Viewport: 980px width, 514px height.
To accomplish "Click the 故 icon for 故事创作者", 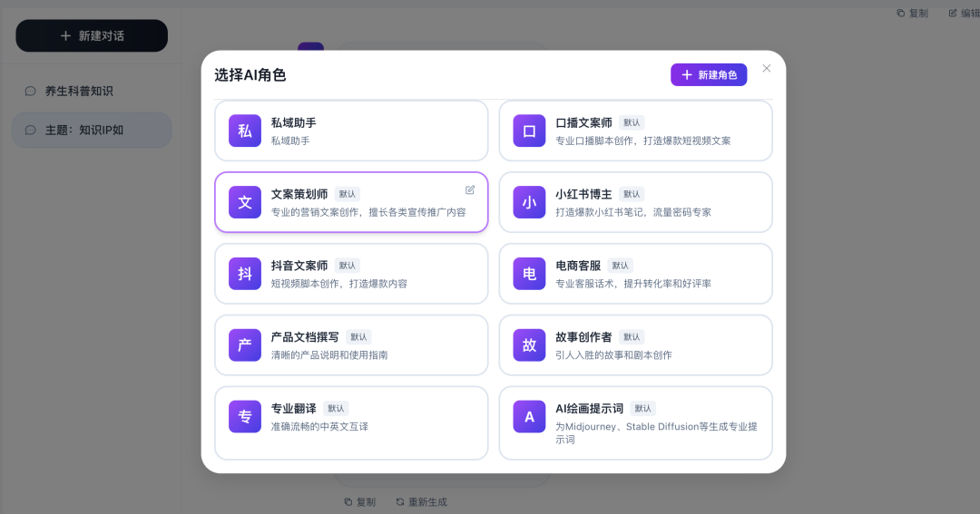I will [529, 345].
